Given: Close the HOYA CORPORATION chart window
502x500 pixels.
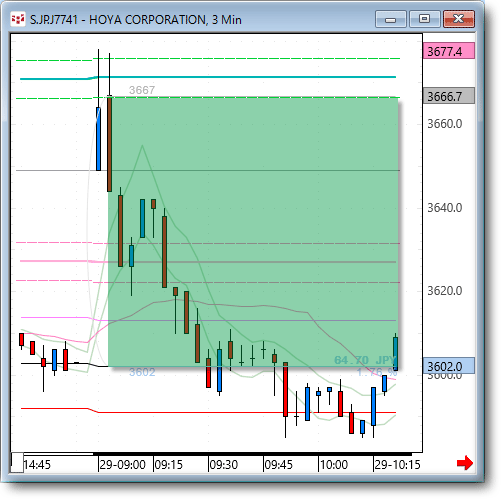Looking at the screenshot, I should [459, 19].
